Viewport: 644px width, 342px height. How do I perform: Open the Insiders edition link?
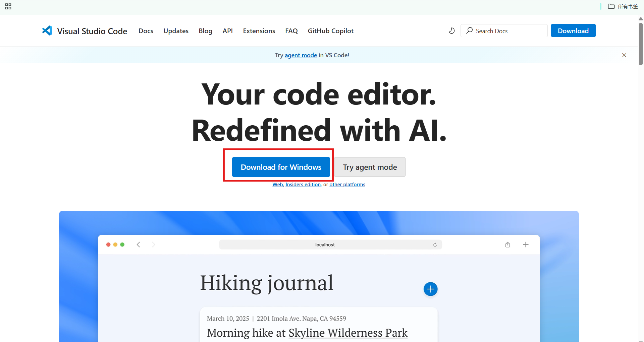tap(303, 185)
